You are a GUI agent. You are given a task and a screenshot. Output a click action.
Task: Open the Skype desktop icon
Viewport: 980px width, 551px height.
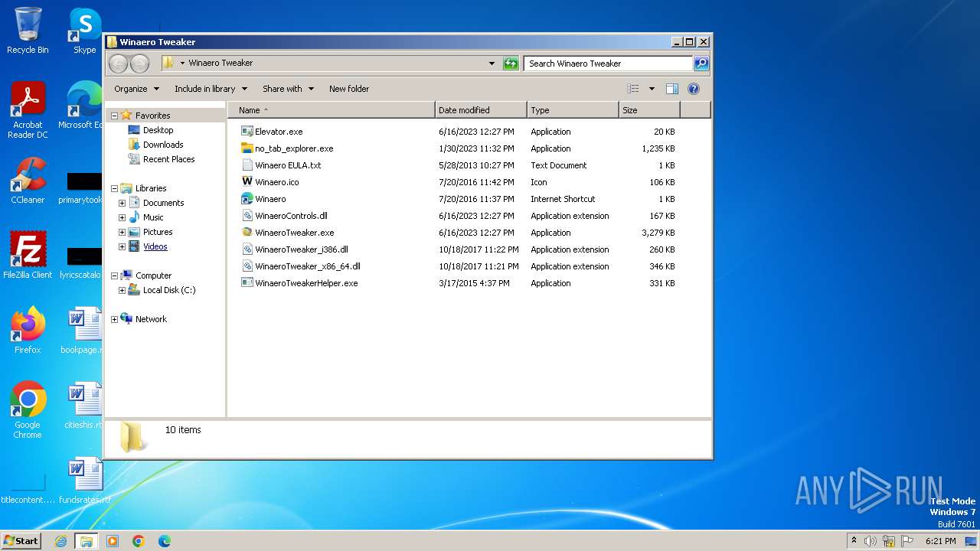click(x=84, y=31)
